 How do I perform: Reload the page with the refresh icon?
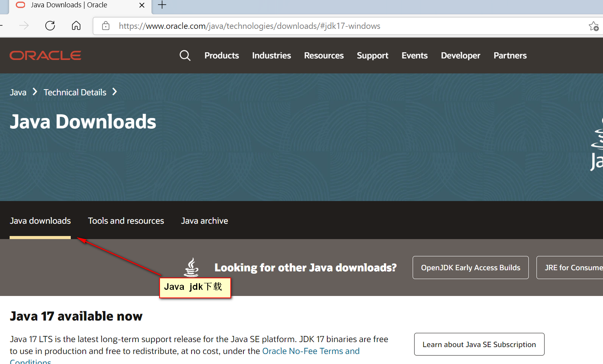click(x=50, y=26)
